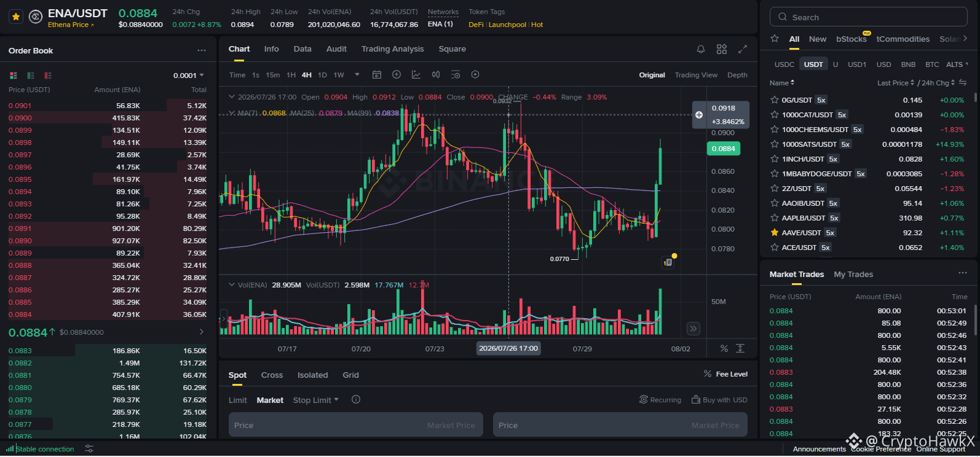Click the sell-side Price input field
Screen dimensions: 980x457
pyautogui.click(x=620, y=425)
